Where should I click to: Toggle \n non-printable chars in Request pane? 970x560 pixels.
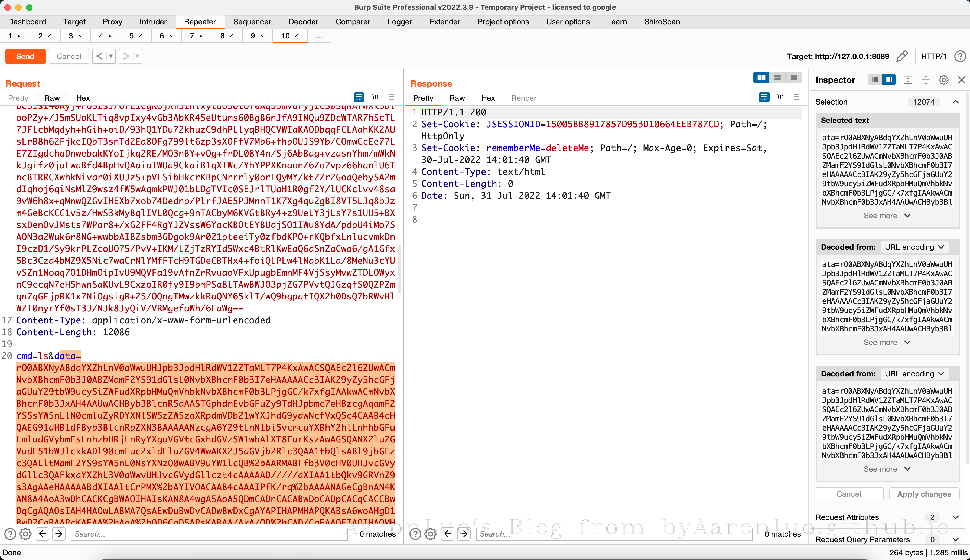375,97
